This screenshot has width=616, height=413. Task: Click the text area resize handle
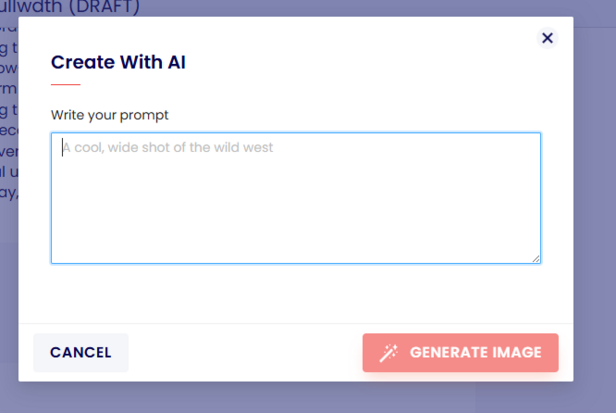536,258
